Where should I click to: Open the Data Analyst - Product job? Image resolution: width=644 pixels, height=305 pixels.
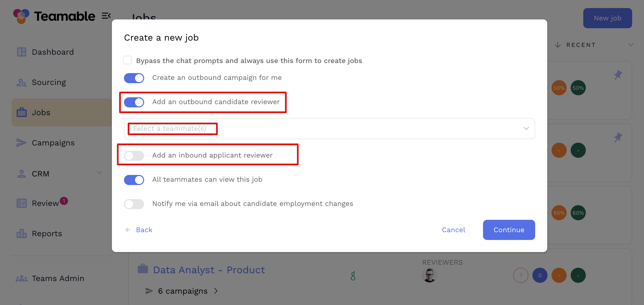point(209,270)
